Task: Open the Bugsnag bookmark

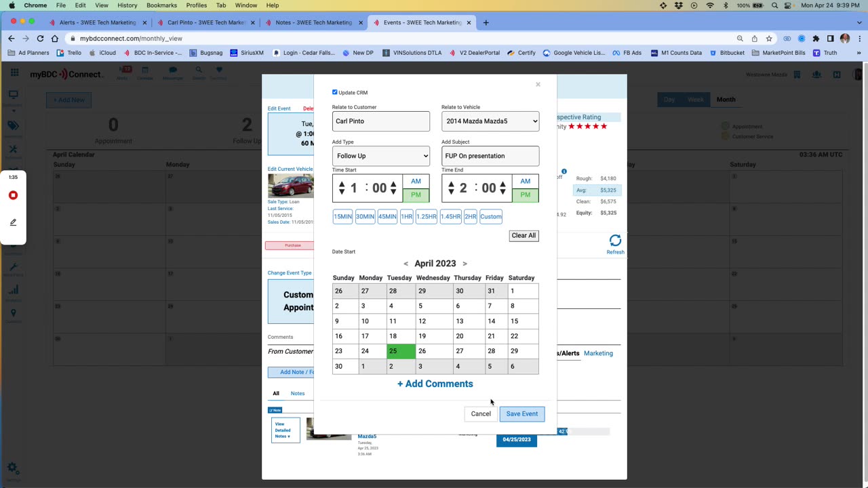Action: click(x=207, y=53)
